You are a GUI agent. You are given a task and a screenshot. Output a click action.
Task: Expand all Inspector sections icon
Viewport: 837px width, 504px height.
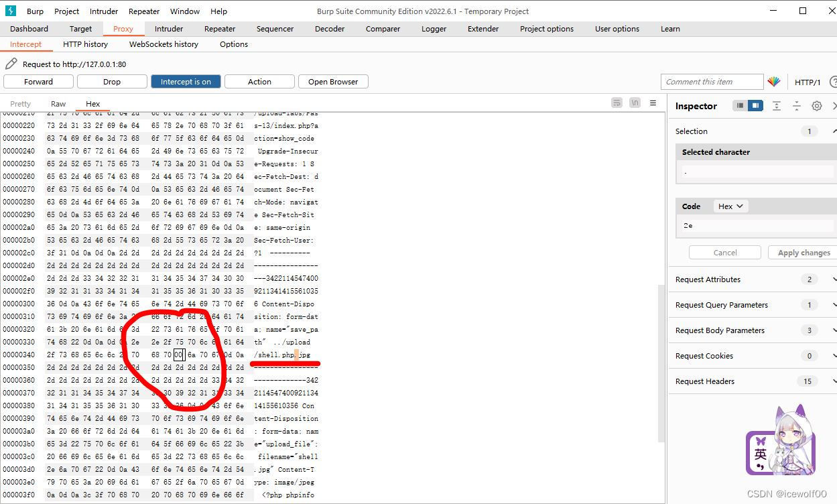(x=776, y=106)
